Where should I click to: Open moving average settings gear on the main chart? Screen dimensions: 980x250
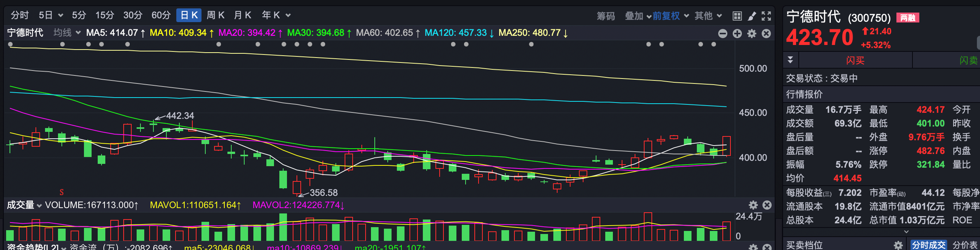point(752,34)
